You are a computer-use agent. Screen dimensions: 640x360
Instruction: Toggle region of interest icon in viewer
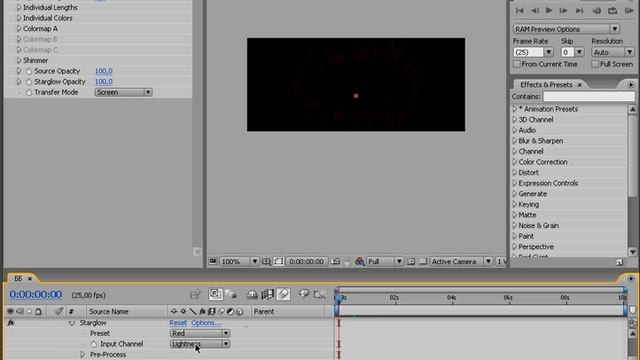279,261
